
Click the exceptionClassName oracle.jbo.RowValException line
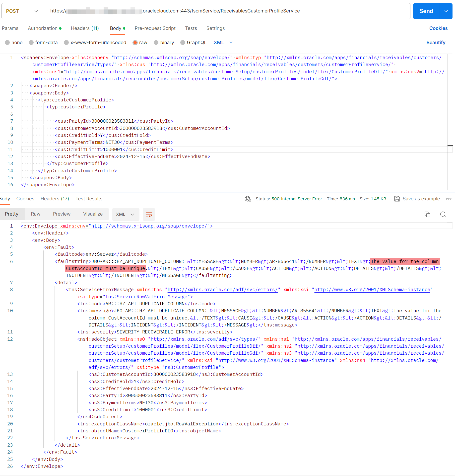[183, 424]
